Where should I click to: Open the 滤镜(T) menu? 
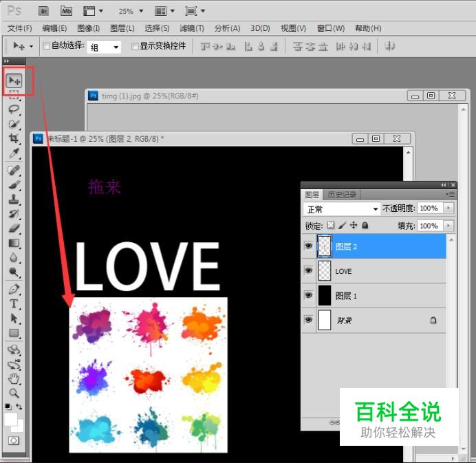coord(192,28)
